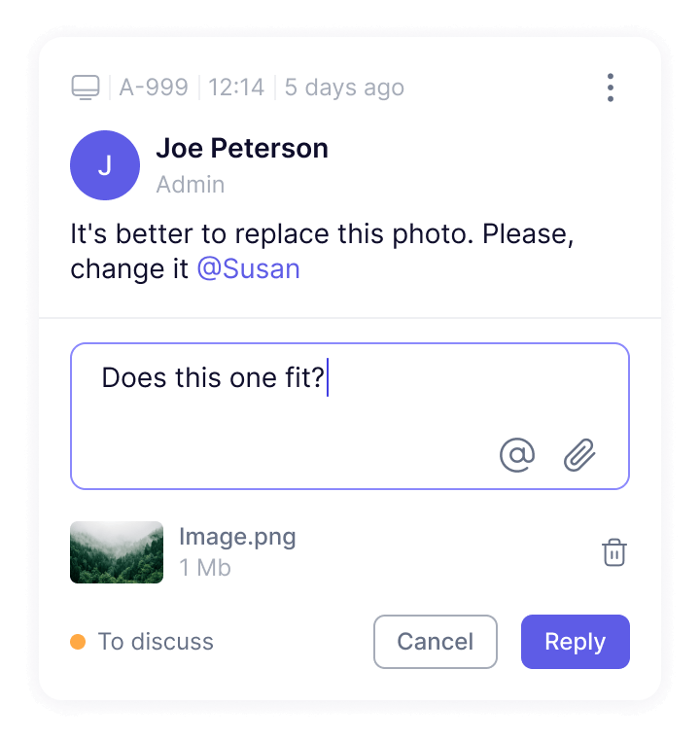Cancel the reply draft
The image size is (700, 741).
(x=435, y=642)
